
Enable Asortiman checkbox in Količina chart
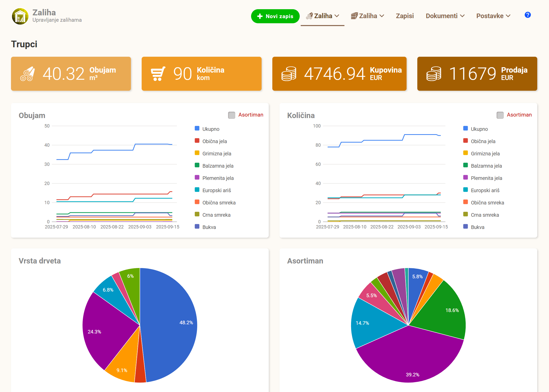tap(500, 115)
